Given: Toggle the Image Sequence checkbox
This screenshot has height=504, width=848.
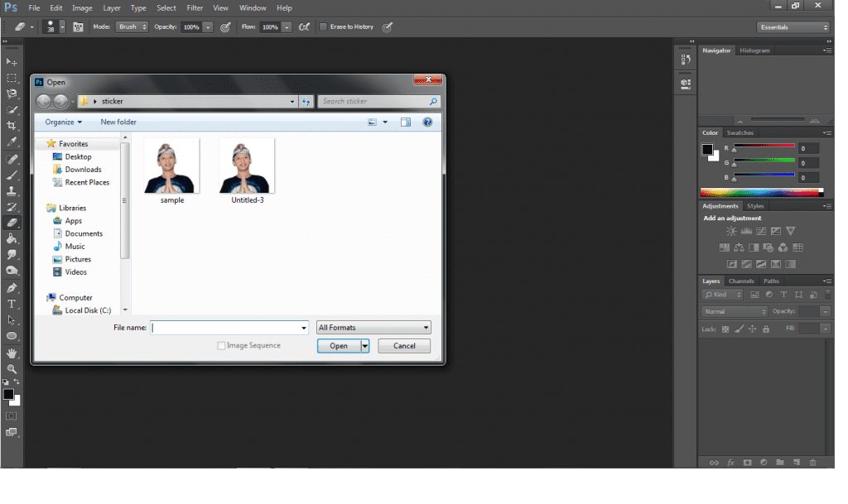Looking at the screenshot, I should [221, 346].
